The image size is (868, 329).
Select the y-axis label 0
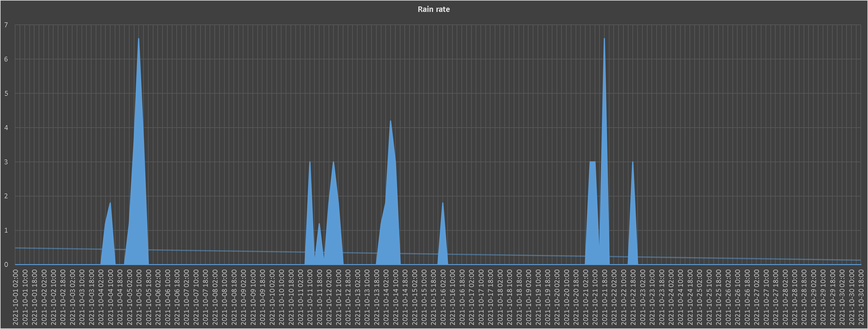[x=6, y=265]
